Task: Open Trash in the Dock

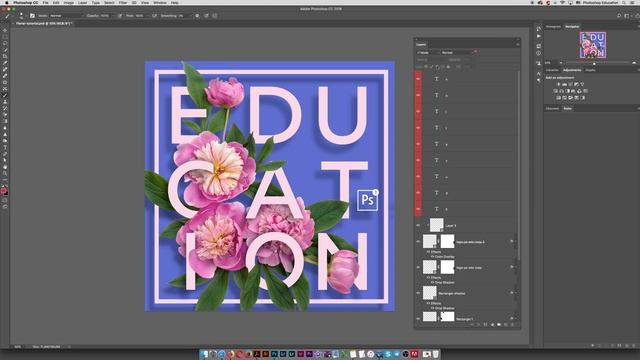Action: 436,354
